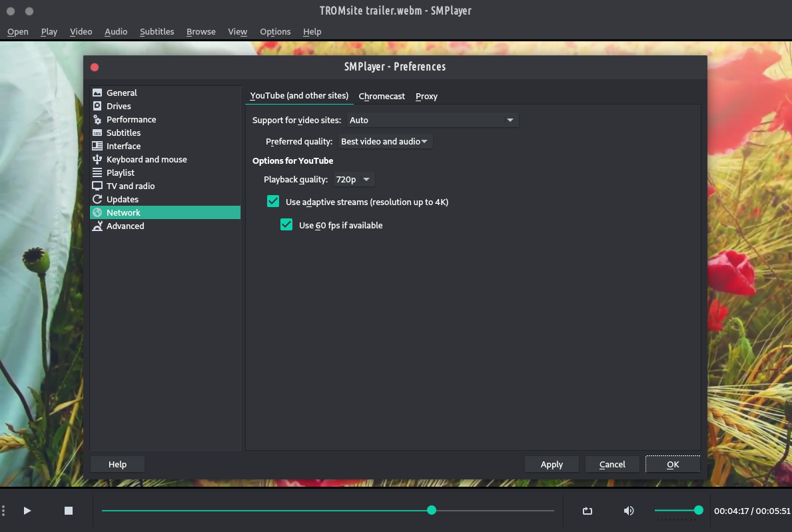Click the Play button in playback bar
This screenshot has height=532, width=792.
[x=27, y=511]
